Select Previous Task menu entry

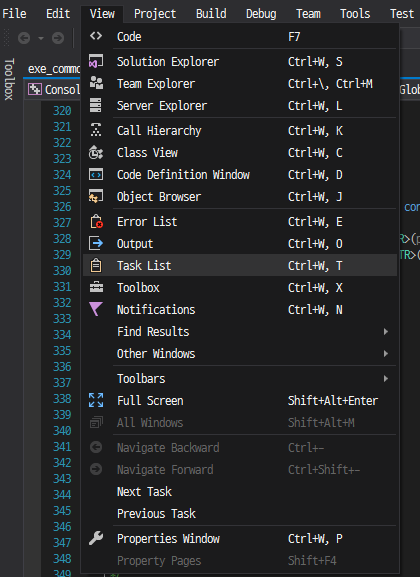pyautogui.click(x=240, y=514)
